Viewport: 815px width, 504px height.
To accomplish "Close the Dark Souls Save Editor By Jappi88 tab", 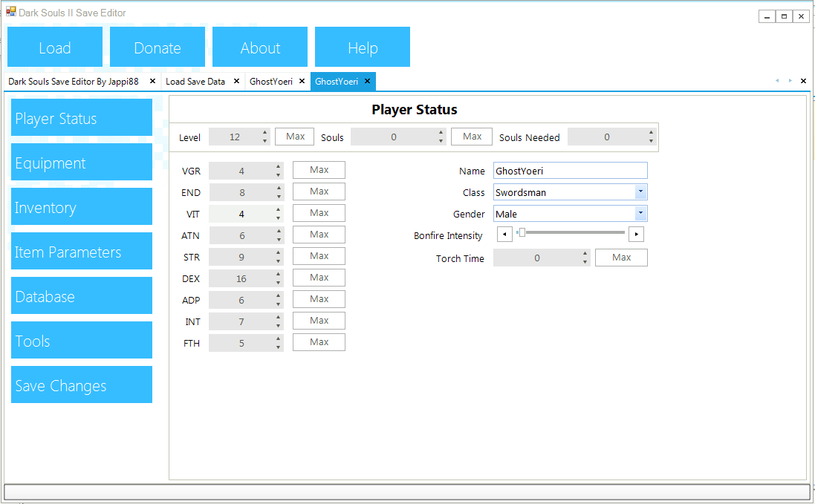I will [x=152, y=81].
